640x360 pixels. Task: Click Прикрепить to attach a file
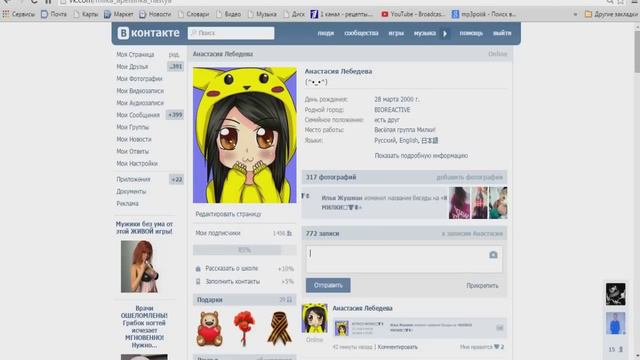click(482, 286)
